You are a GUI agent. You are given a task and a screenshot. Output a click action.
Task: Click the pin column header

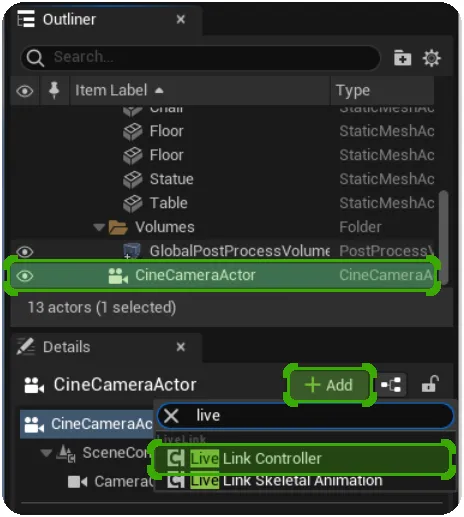[54, 90]
